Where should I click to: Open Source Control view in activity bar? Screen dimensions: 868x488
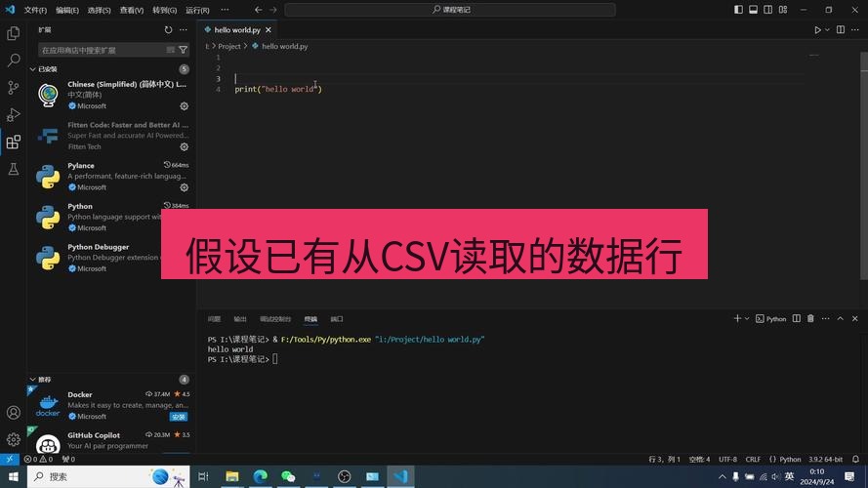pos(14,88)
